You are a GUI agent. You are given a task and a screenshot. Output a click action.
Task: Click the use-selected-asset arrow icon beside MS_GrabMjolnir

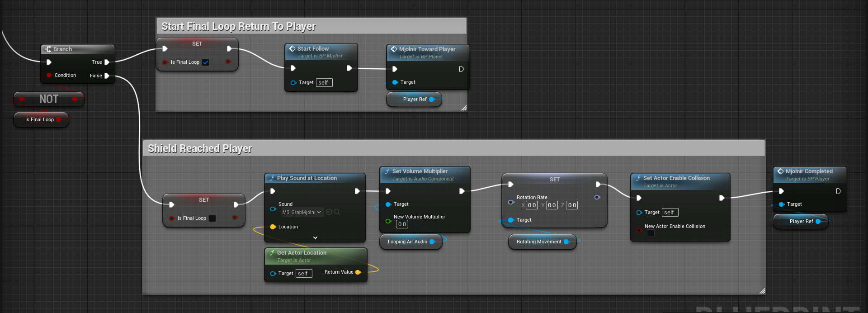329,212
